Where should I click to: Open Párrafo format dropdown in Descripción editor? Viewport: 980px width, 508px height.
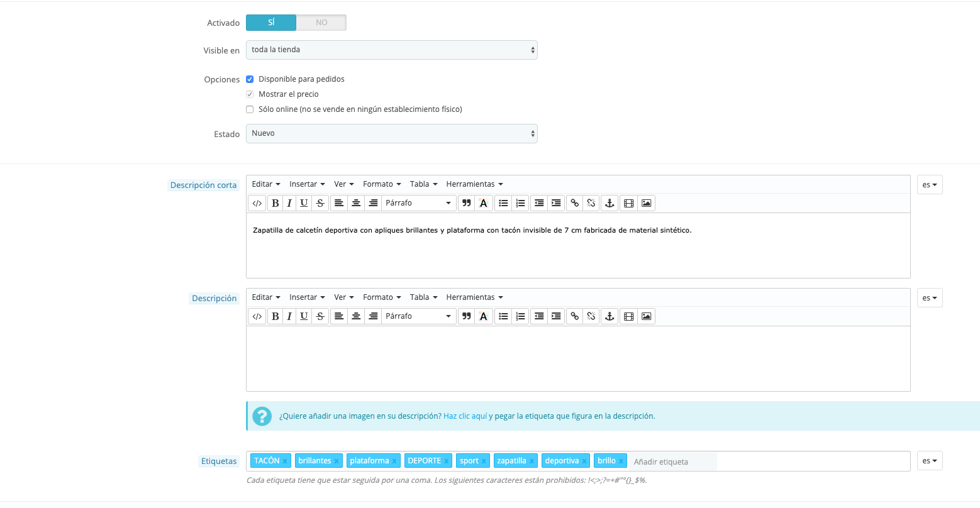[x=418, y=316]
